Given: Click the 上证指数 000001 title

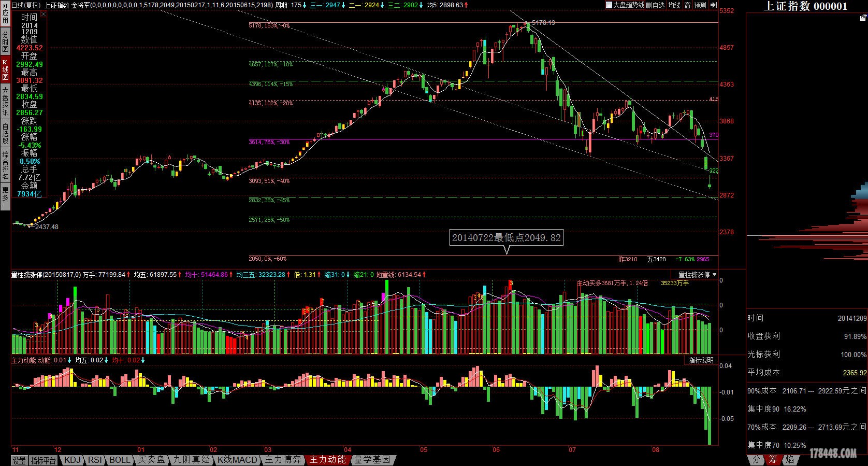Looking at the screenshot, I should [x=806, y=6].
